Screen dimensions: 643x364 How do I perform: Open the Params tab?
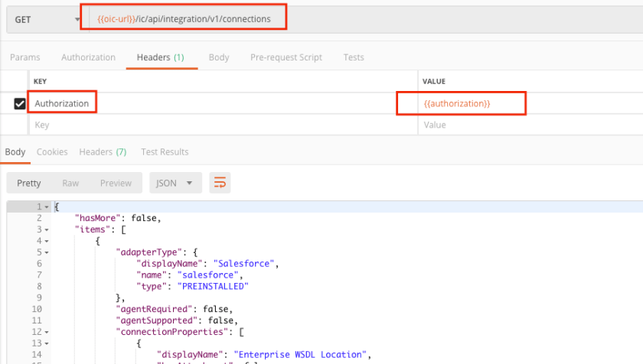click(24, 57)
